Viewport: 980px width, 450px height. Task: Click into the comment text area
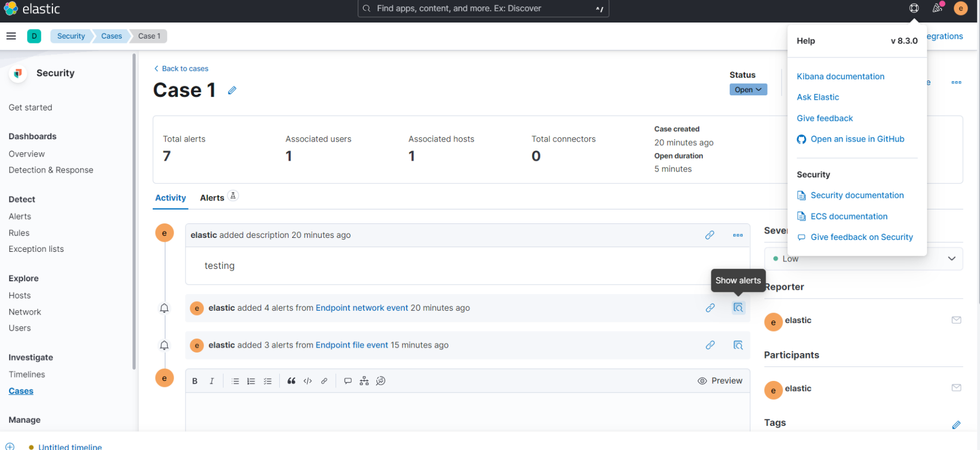pos(467,412)
